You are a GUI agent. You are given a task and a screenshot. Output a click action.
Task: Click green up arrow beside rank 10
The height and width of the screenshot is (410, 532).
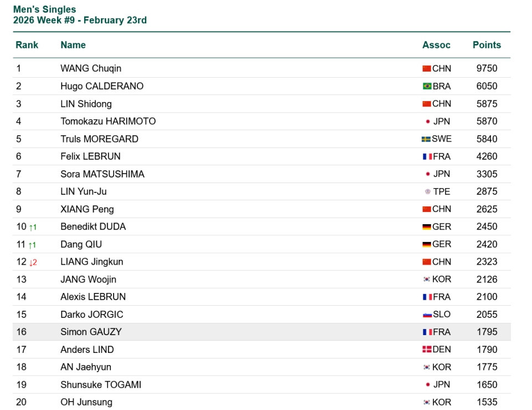pos(33,227)
